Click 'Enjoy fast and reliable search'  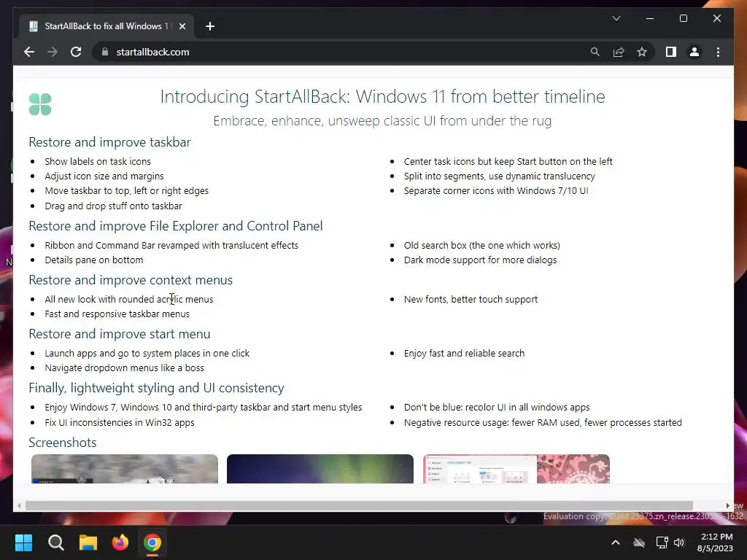[x=465, y=354]
